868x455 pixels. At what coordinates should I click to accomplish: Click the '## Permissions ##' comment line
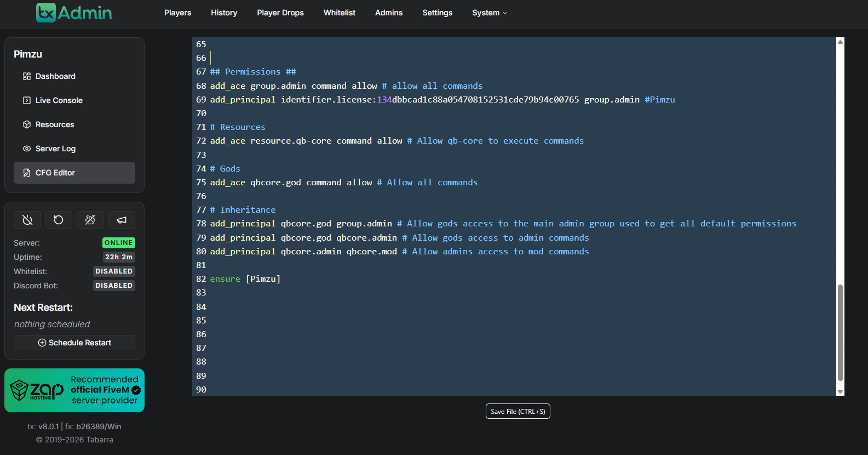(x=253, y=72)
